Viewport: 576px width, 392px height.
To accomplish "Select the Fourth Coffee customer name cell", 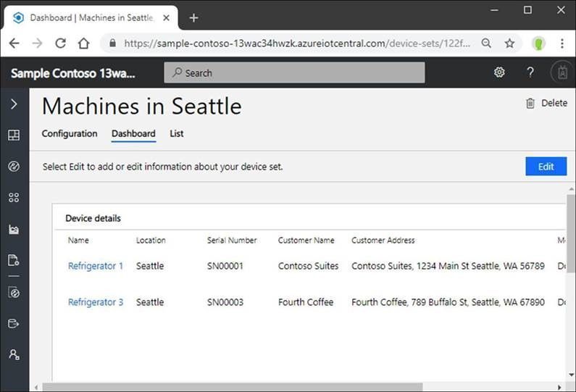I will [306, 302].
